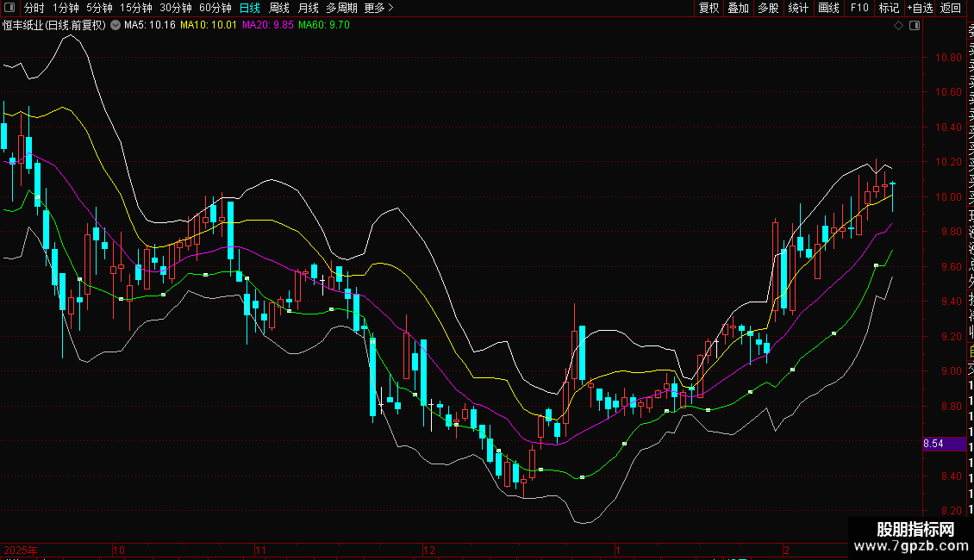This screenshot has height=560, width=974.
Task: Toggle the right side panel icon
Action: tap(915, 26)
